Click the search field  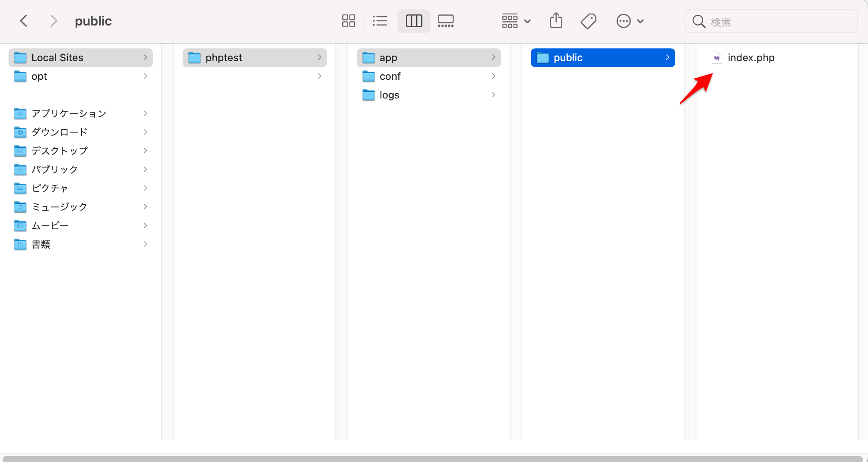point(777,22)
